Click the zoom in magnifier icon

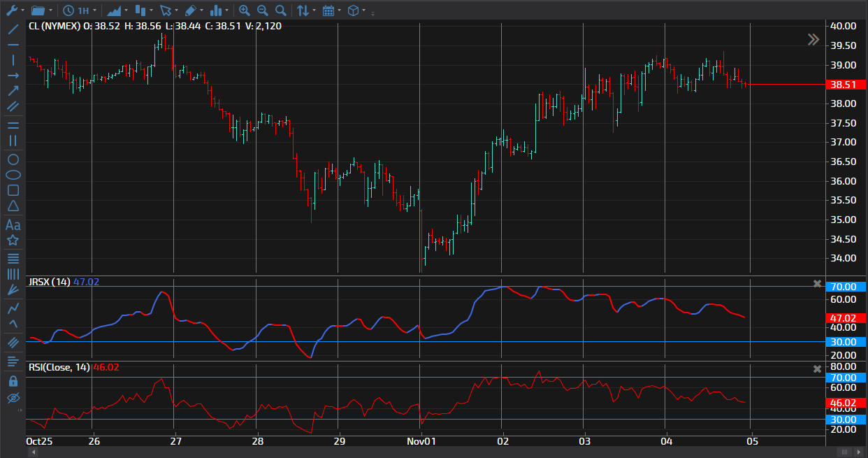pyautogui.click(x=244, y=10)
